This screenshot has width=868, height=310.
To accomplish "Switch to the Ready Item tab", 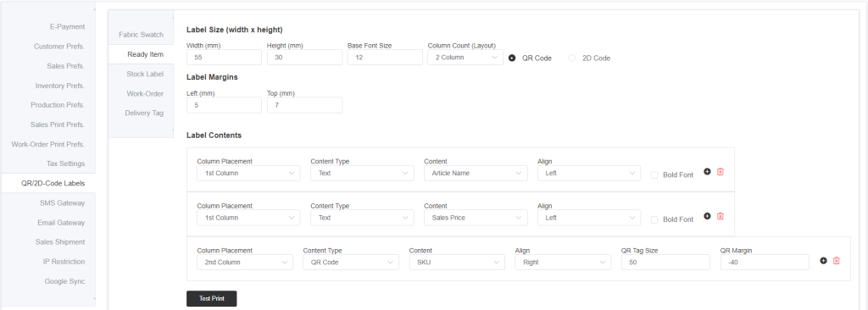I will [142, 54].
